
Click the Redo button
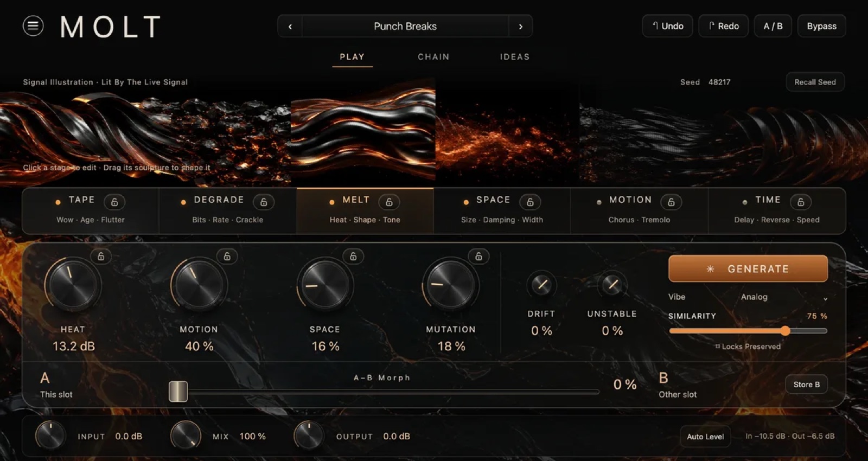[x=724, y=26]
